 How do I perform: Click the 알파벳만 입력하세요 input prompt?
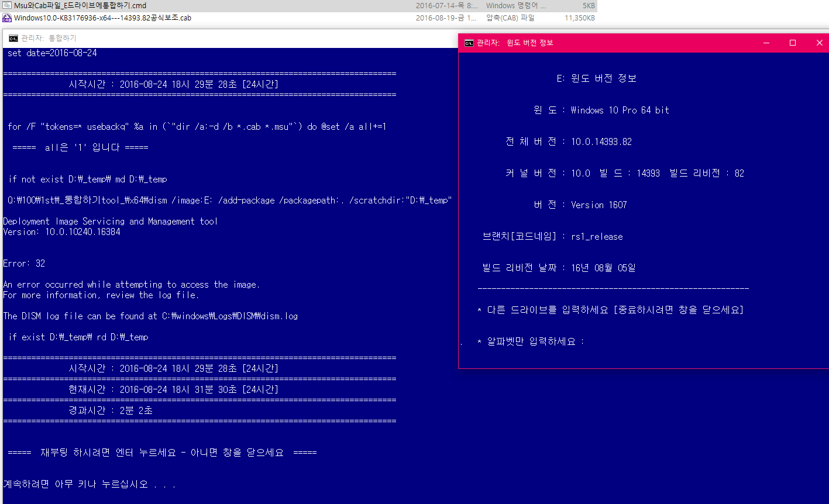coord(531,341)
